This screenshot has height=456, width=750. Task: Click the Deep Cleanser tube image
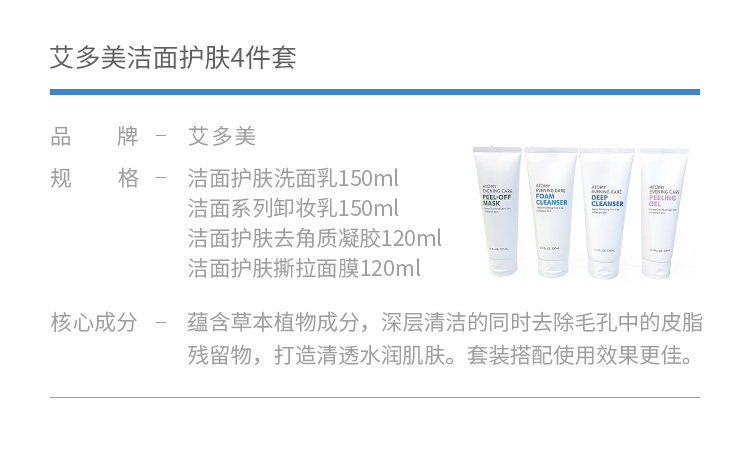tap(607, 213)
